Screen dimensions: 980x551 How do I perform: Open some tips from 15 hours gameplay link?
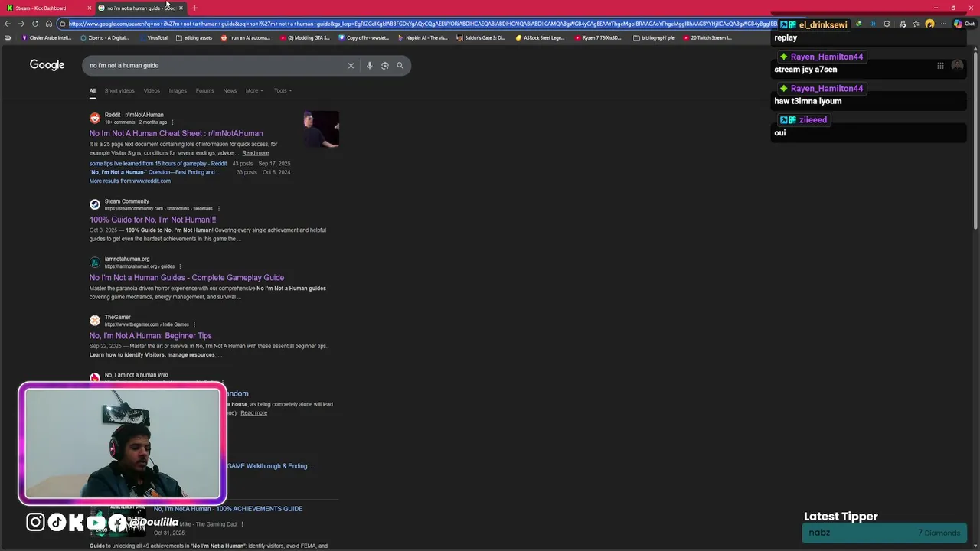coord(158,163)
